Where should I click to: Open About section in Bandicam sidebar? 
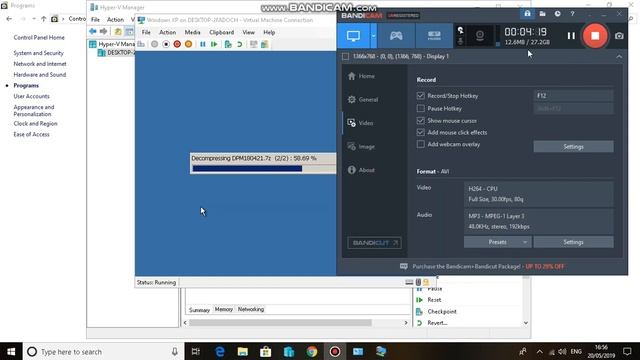[x=361, y=170]
